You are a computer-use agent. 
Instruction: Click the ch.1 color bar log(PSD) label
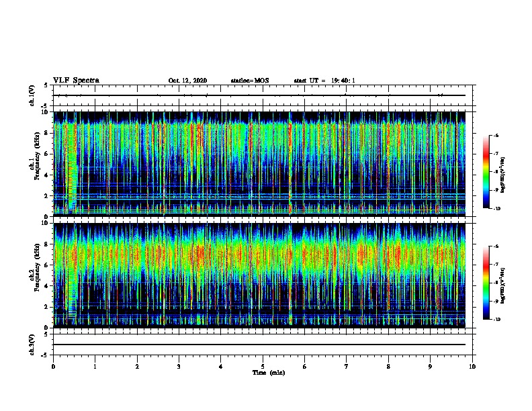503,175
